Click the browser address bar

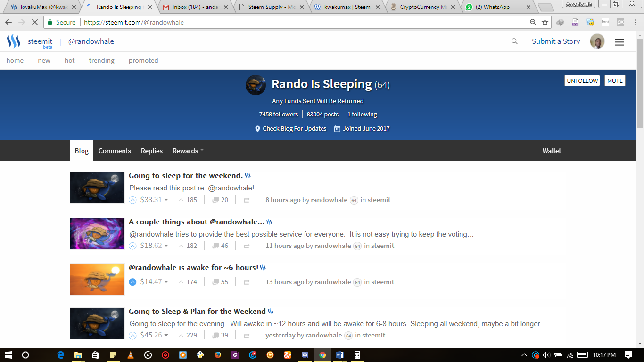pyautogui.click(x=297, y=22)
